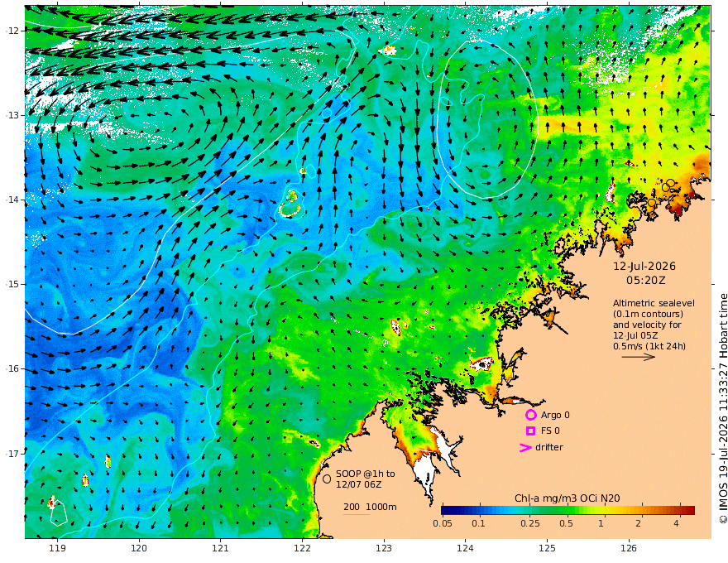Click the date label 12-Jul-2026
Viewport: 728px width, 563px height.
coord(644,266)
